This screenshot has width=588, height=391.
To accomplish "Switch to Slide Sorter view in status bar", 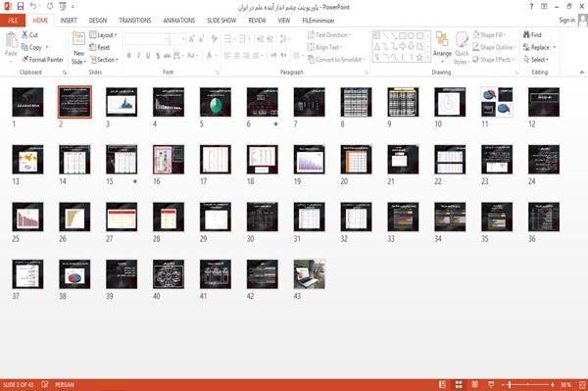I will pos(459,384).
